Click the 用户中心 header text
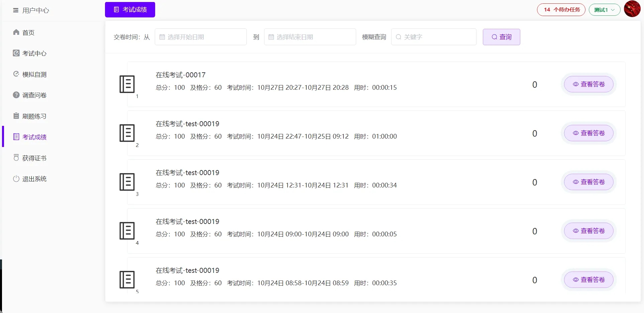The width and height of the screenshot is (644, 313). [36, 10]
